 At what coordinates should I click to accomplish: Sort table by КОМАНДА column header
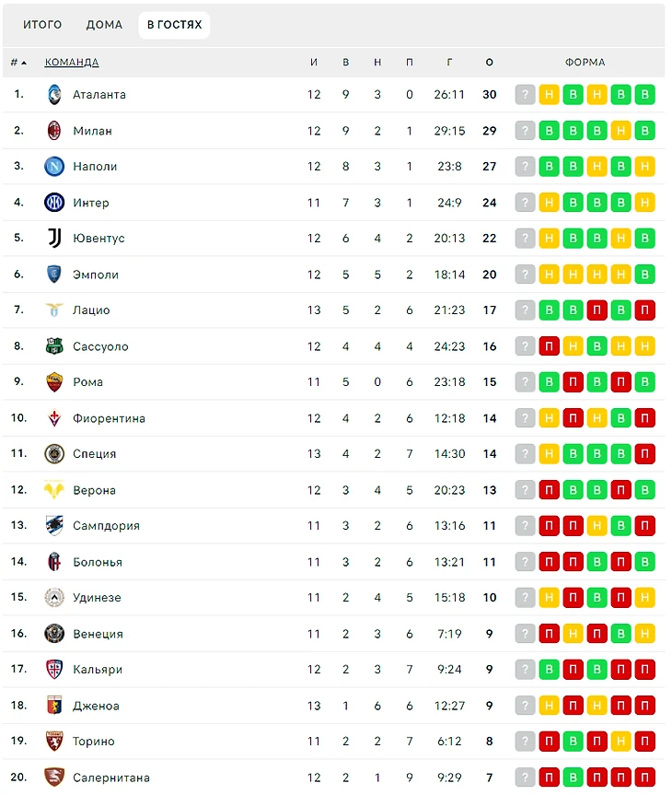72,63
